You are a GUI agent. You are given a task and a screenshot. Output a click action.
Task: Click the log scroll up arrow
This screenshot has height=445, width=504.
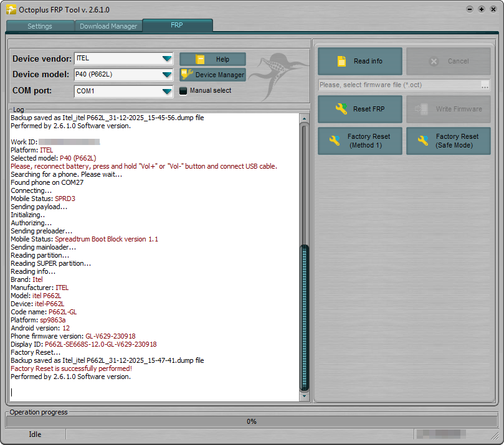tap(304, 119)
